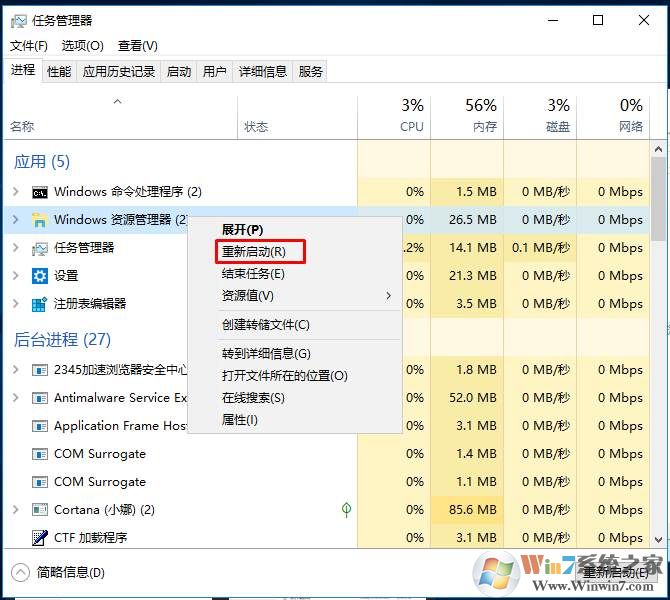Click the 注册表编辑器 icon
670x600 pixels.
tap(40, 304)
